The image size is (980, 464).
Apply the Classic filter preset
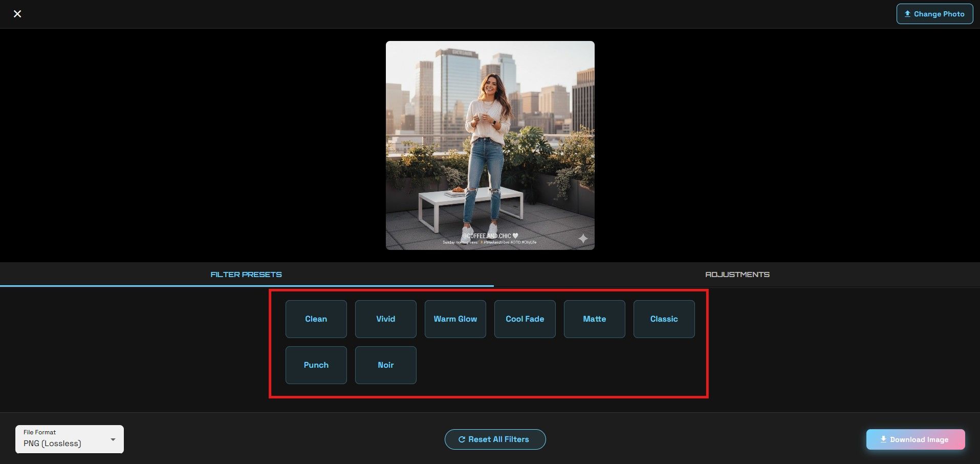tap(664, 319)
